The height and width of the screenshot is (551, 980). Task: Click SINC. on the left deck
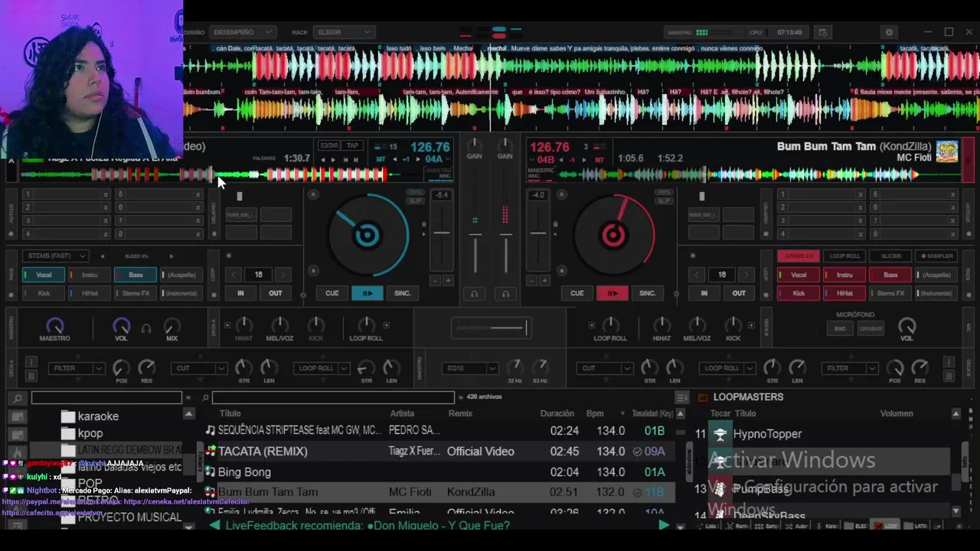coord(402,293)
